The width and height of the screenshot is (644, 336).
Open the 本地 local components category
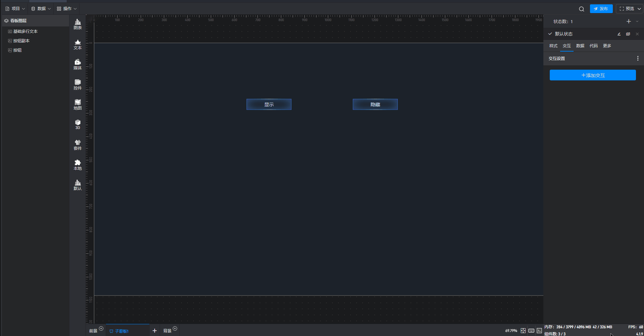click(x=77, y=165)
